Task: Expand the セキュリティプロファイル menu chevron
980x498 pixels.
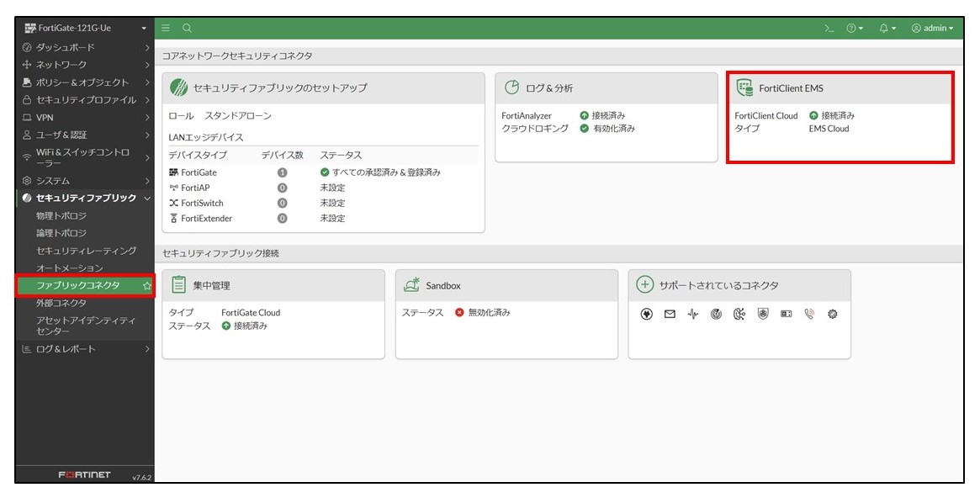Action: pyautogui.click(x=147, y=100)
